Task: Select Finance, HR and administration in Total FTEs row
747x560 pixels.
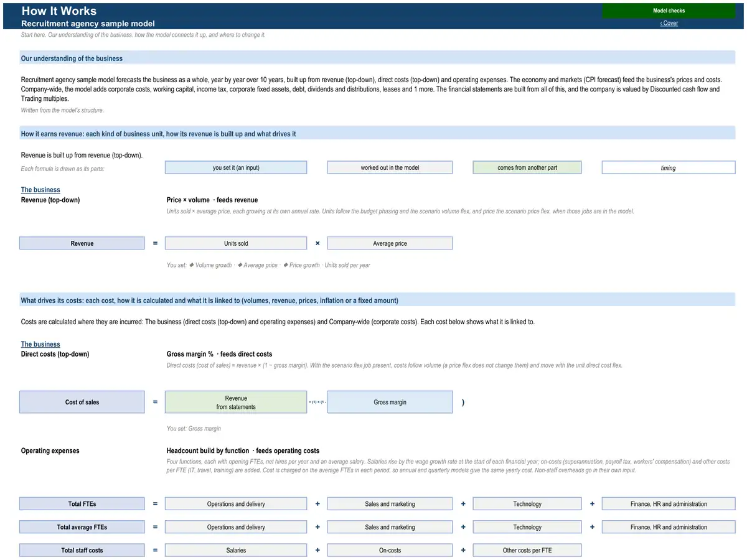Action: click(x=669, y=504)
